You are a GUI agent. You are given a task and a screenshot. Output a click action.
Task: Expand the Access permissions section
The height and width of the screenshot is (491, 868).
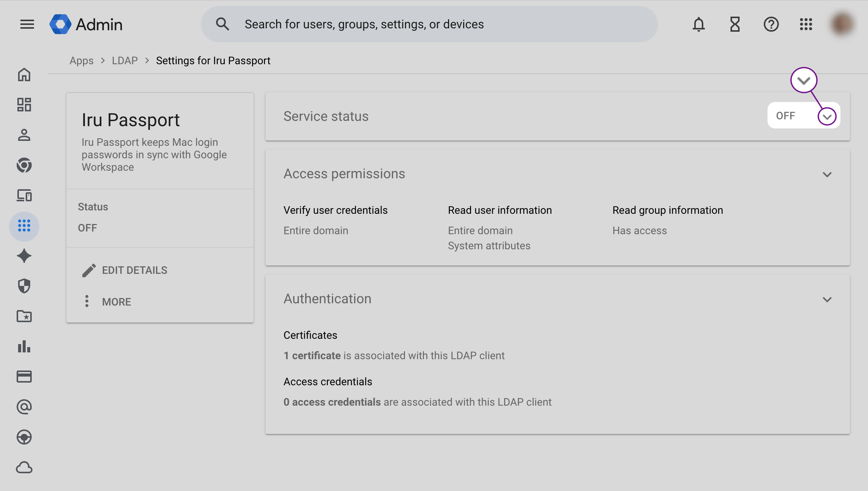click(827, 174)
